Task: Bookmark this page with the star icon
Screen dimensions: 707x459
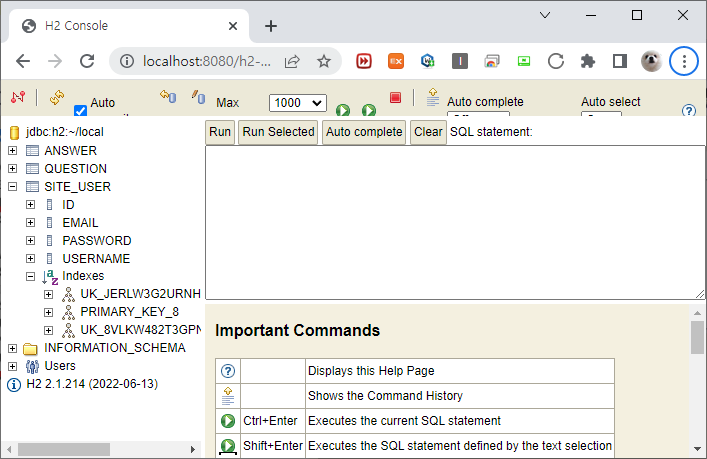Action: [x=324, y=61]
